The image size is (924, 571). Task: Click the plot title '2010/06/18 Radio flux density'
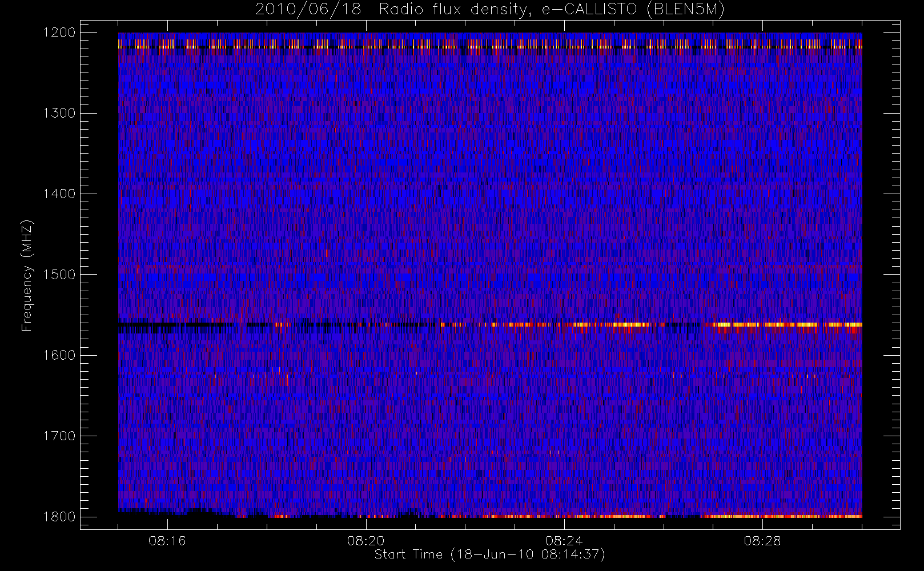point(490,10)
